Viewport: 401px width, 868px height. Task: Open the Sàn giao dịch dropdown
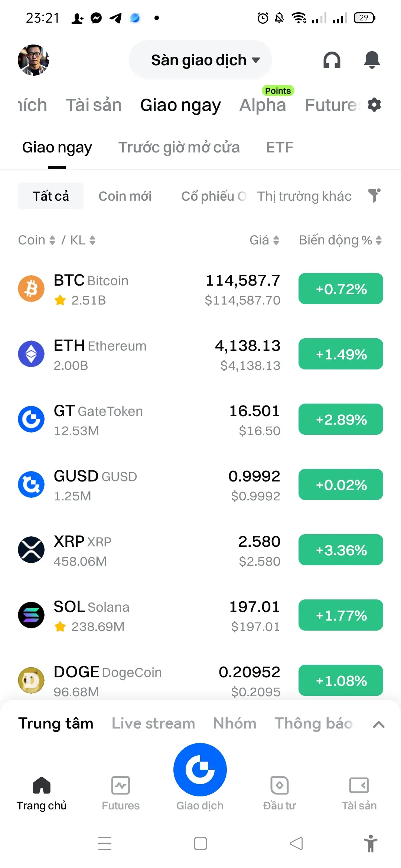tap(200, 60)
